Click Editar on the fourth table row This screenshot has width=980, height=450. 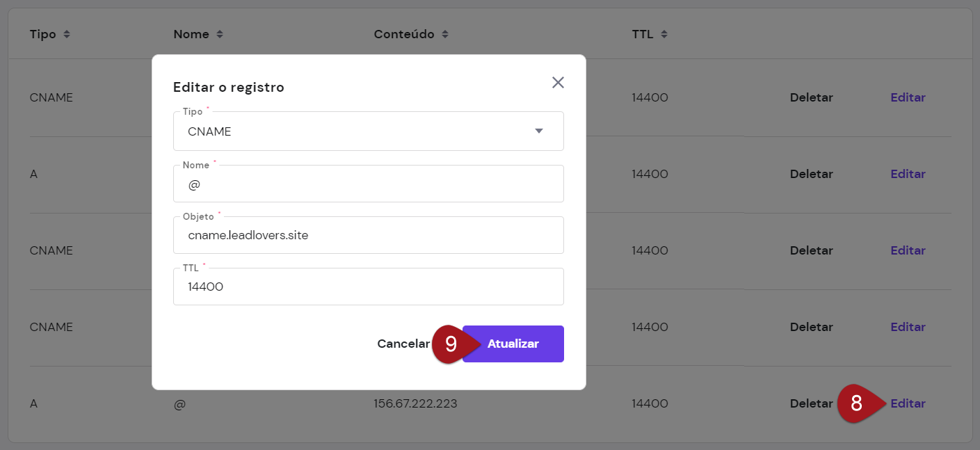pos(908,327)
